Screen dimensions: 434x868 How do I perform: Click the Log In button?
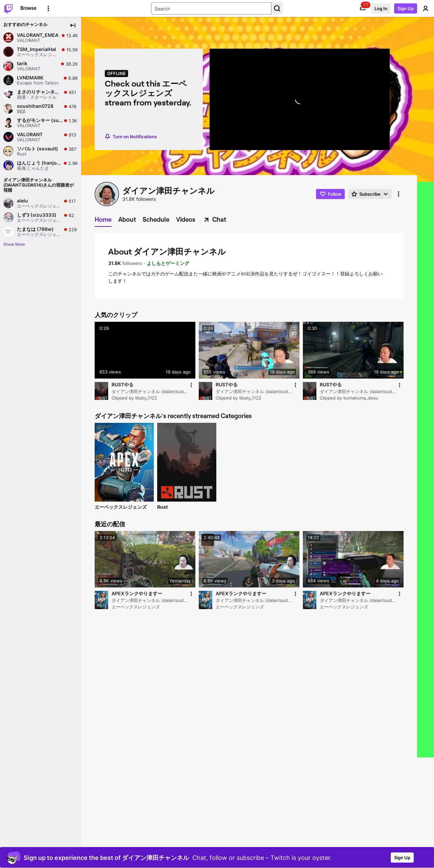tap(381, 8)
